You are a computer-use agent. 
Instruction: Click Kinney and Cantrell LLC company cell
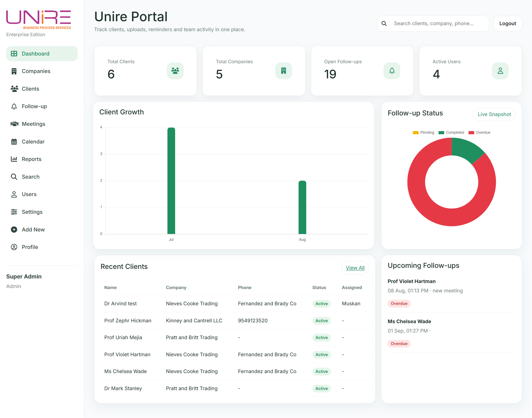[x=194, y=321]
